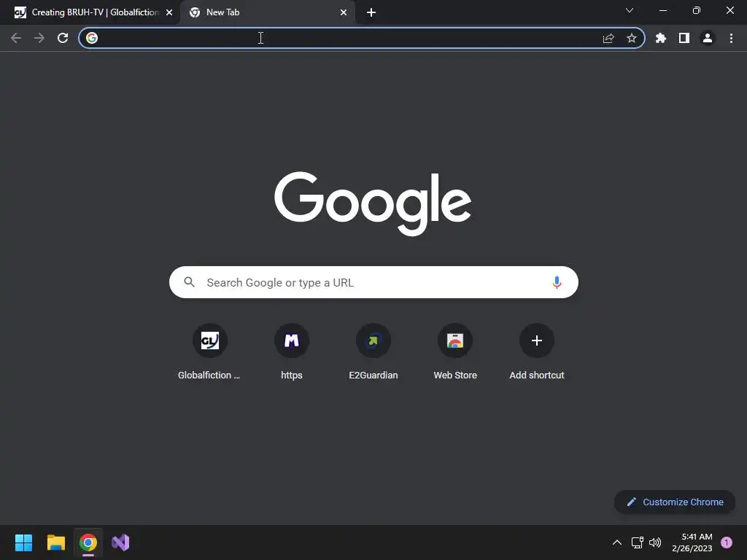Close the New Tab tab

click(344, 12)
